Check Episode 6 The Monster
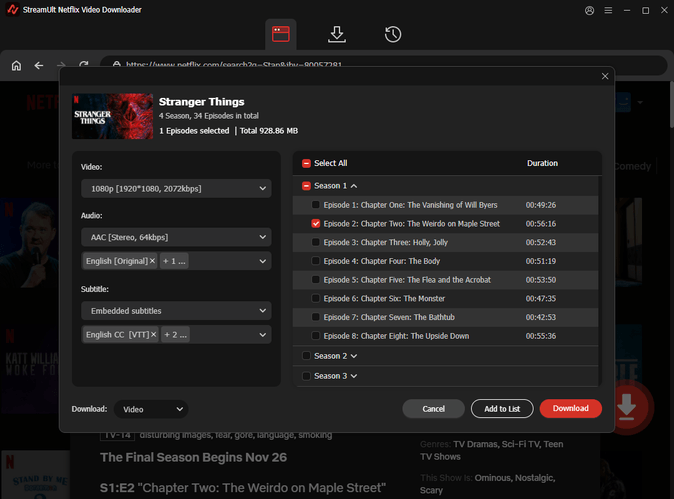The width and height of the screenshot is (674, 499). (316, 298)
